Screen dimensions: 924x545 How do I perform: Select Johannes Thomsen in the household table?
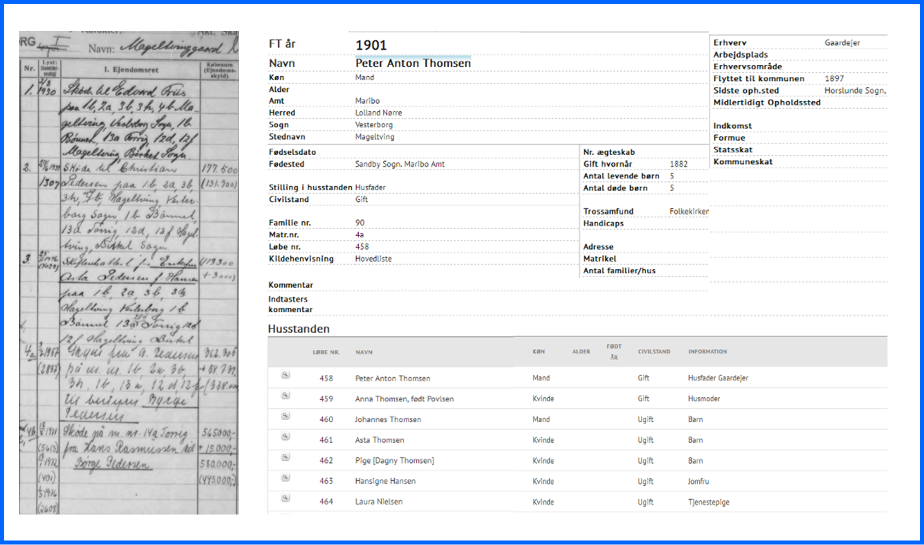(x=388, y=420)
